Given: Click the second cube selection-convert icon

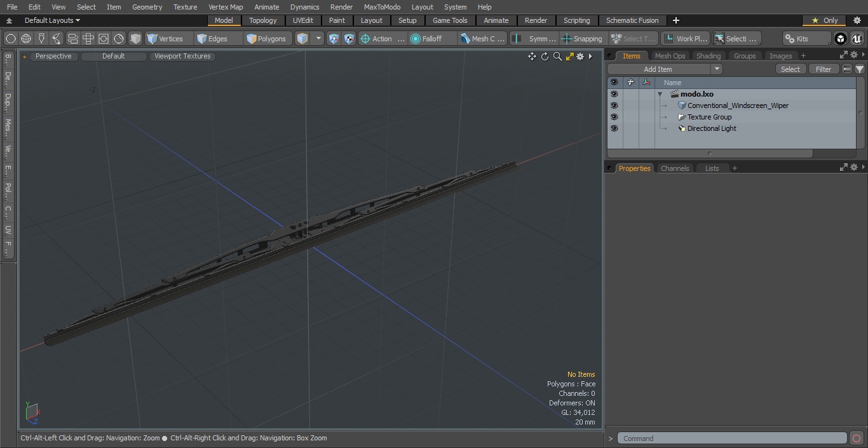Looking at the screenshot, I should pyautogui.click(x=349, y=39).
